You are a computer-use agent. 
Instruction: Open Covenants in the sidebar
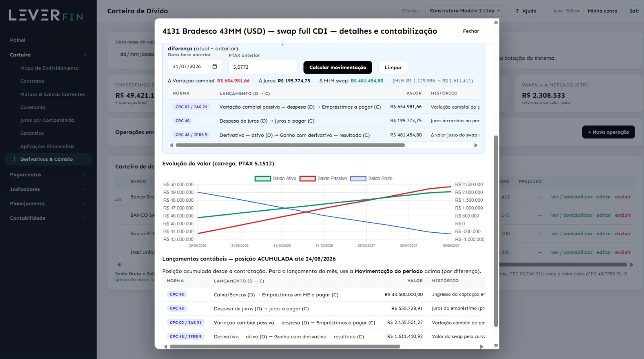click(x=33, y=107)
